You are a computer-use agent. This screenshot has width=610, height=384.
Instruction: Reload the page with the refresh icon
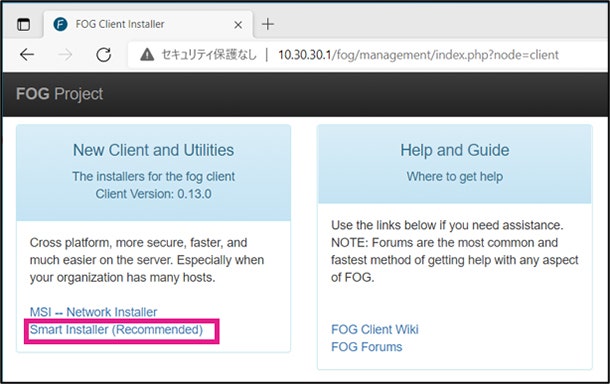pos(103,55)
